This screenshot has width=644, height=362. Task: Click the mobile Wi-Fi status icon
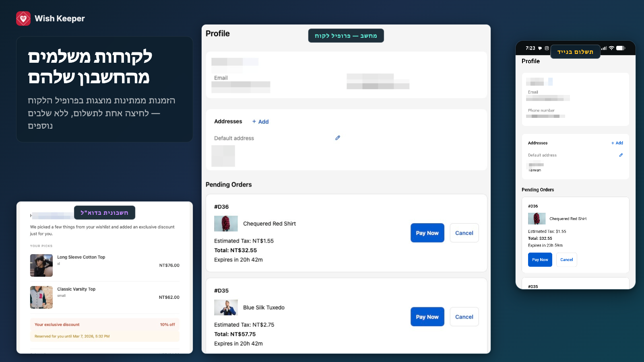pos(611,48)
